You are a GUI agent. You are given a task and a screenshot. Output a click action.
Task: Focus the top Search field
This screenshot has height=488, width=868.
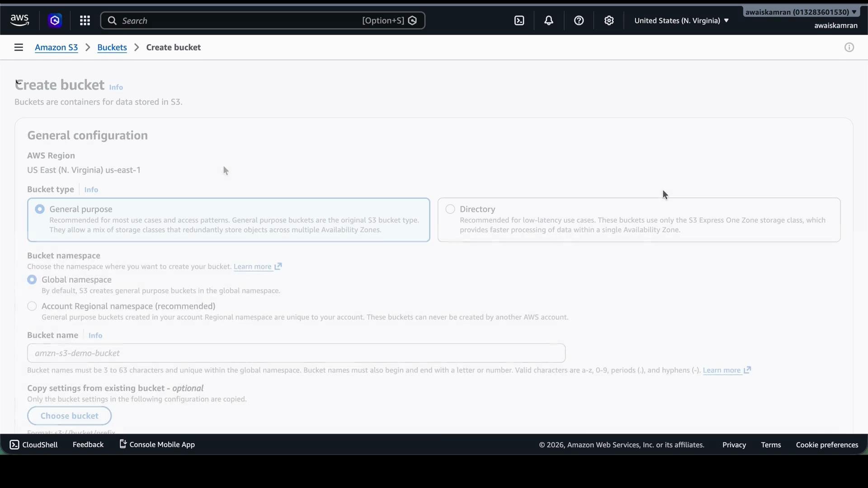click(x=263, y=21)
